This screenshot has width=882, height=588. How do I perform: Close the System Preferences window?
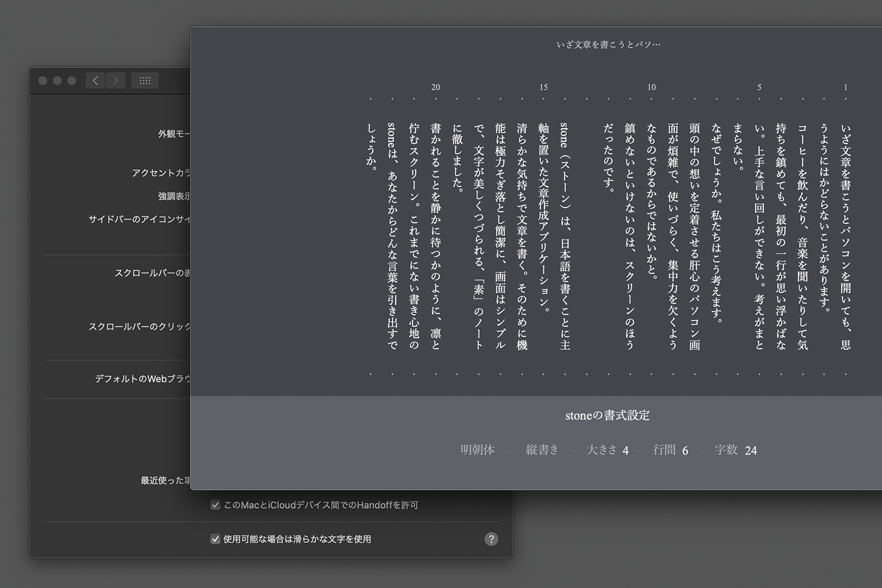(43, 81)
